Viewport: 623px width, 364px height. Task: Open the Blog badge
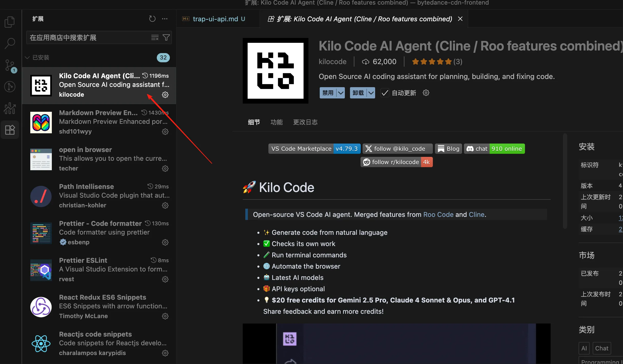point(448,149)
